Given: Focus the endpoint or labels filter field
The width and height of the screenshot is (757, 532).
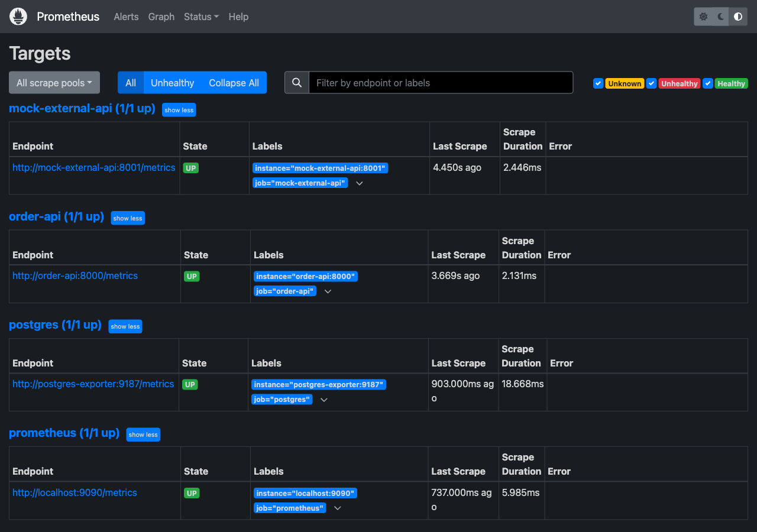Looking at the screenshot, I should coord(441,83).
